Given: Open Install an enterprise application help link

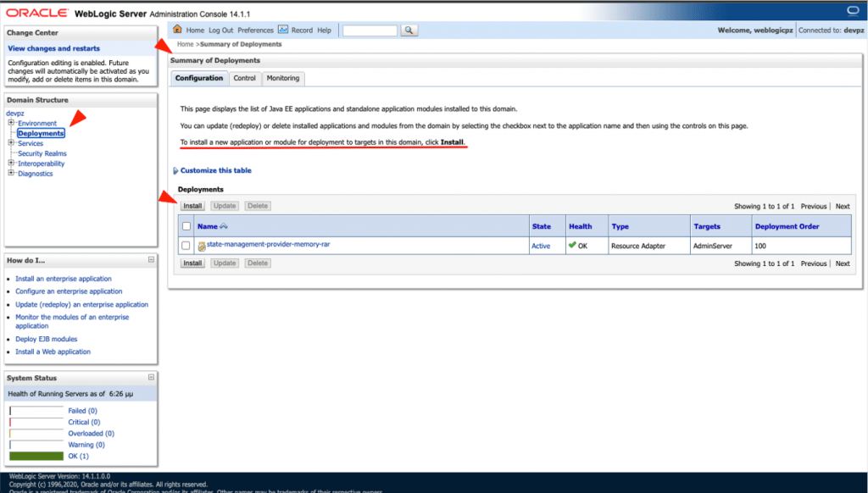Looking at the screenshot, I should pyautogui.click(x=64, y=279).
